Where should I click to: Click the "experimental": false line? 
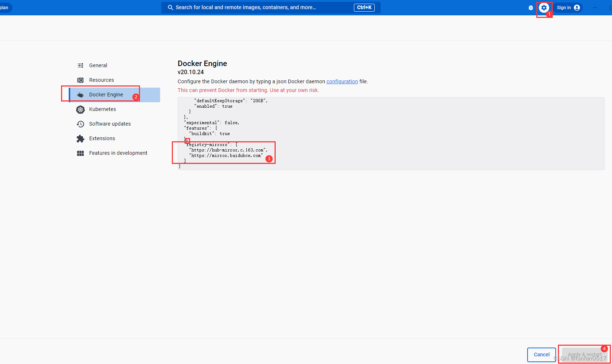[x=212, y=123]
